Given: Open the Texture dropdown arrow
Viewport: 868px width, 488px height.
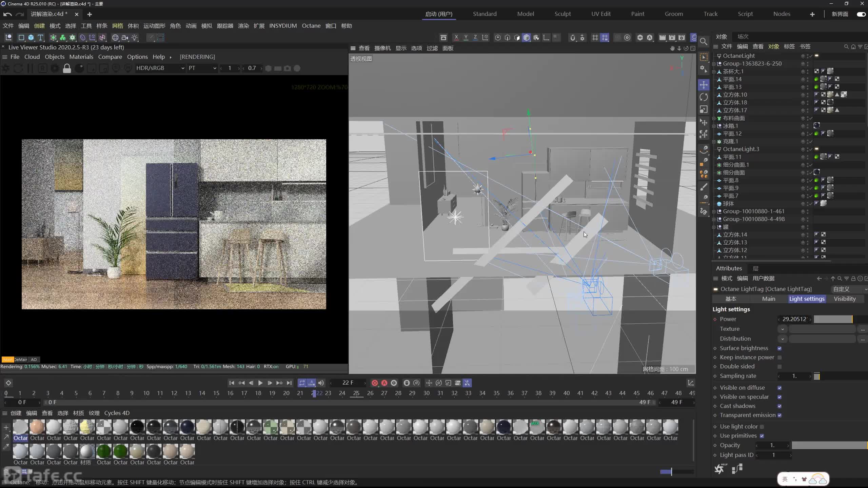Looking at the screenshot, I should point(783,329).
